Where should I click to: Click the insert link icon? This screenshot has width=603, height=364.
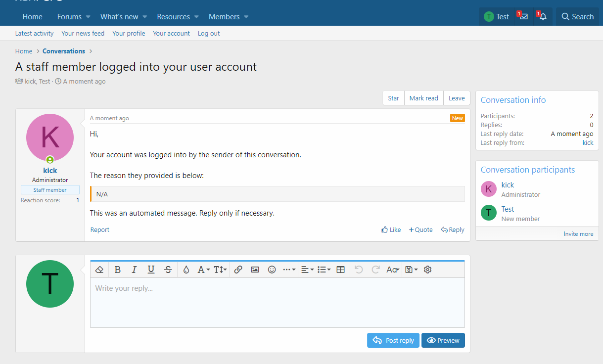pos(238,270)
